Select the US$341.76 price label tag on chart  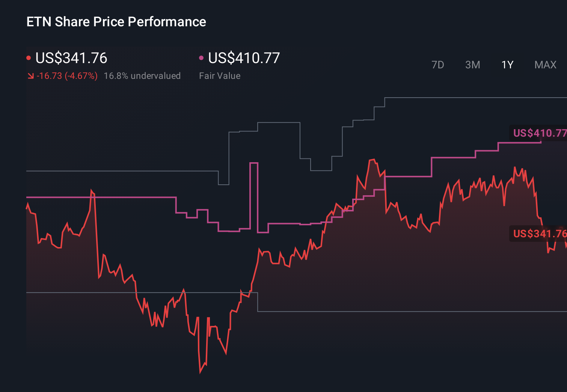[540, 234]
